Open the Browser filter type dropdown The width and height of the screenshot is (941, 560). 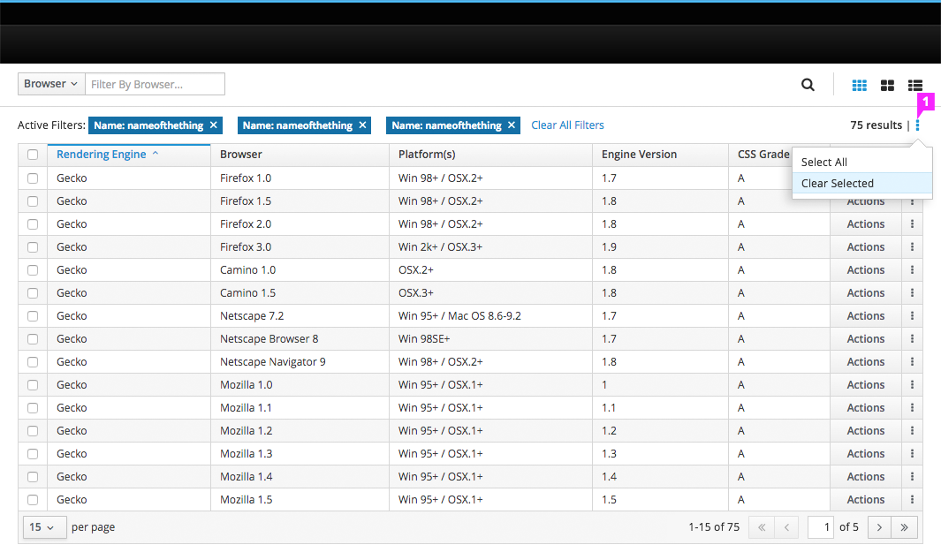(51, 84)
